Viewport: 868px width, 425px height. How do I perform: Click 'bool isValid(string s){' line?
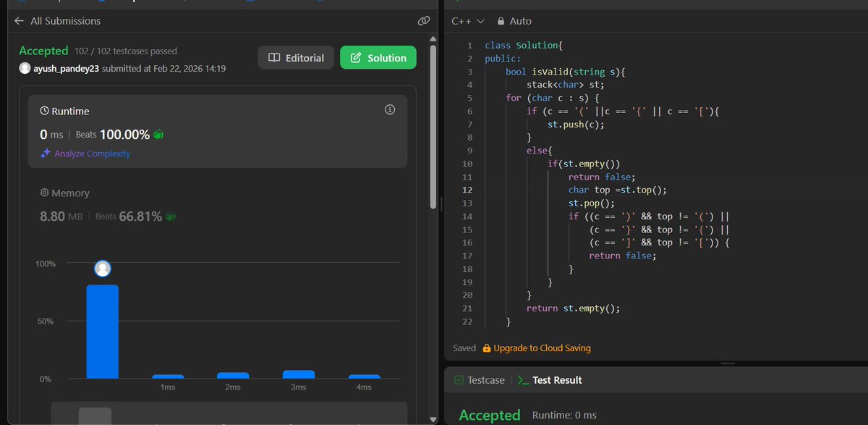[x=565, y=72]
